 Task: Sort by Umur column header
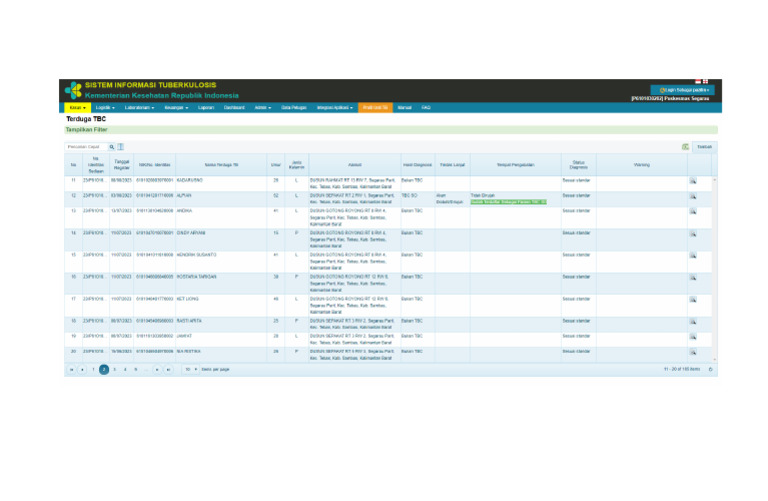point(276,165)
